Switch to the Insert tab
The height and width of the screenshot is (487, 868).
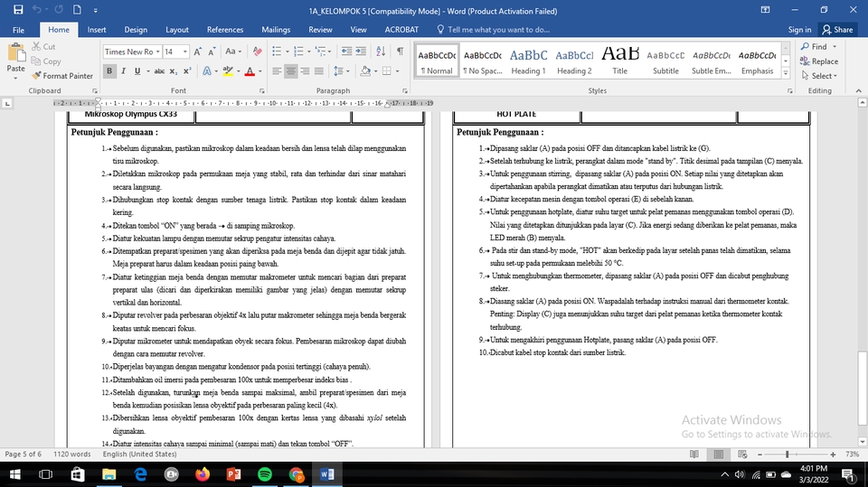[x=97, y=30]
